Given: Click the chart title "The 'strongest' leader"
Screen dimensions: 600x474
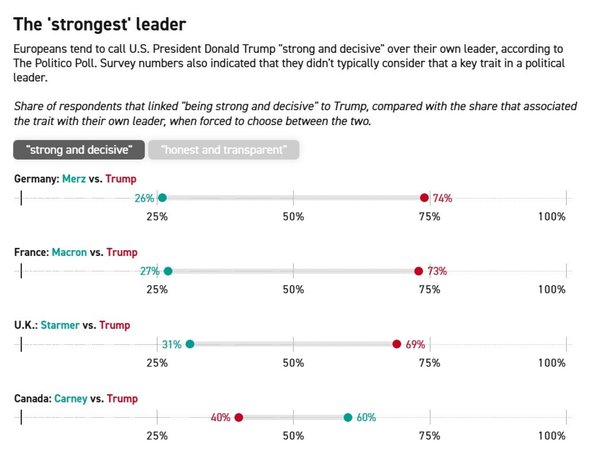Looking at the screenshot, I should pyautogui.click(x=99, y=24).
